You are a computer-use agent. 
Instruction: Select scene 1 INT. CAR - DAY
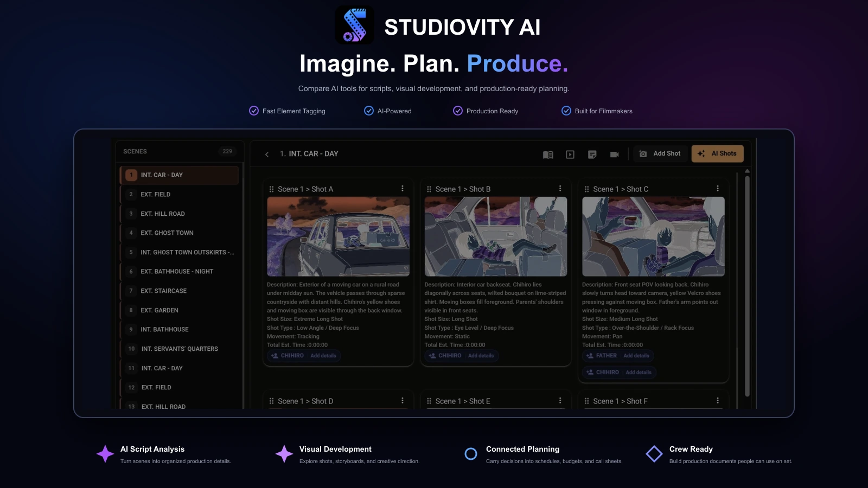point(179,175)
